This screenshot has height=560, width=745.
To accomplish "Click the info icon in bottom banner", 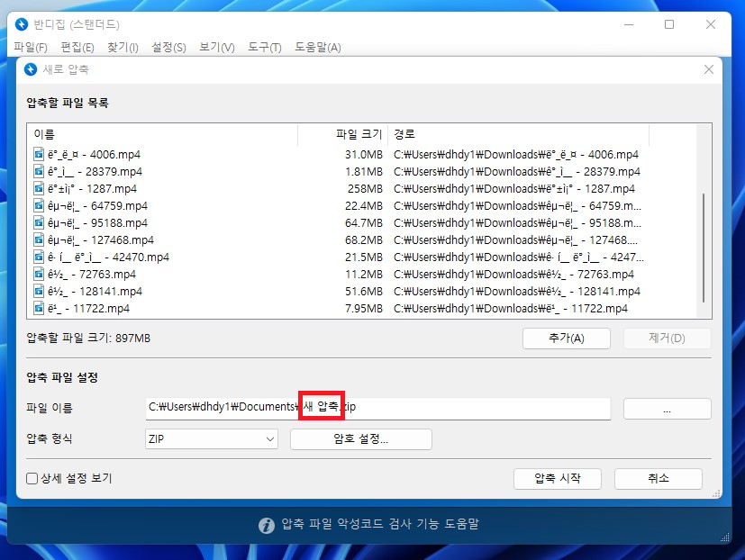I will click(x=267, y=525).
